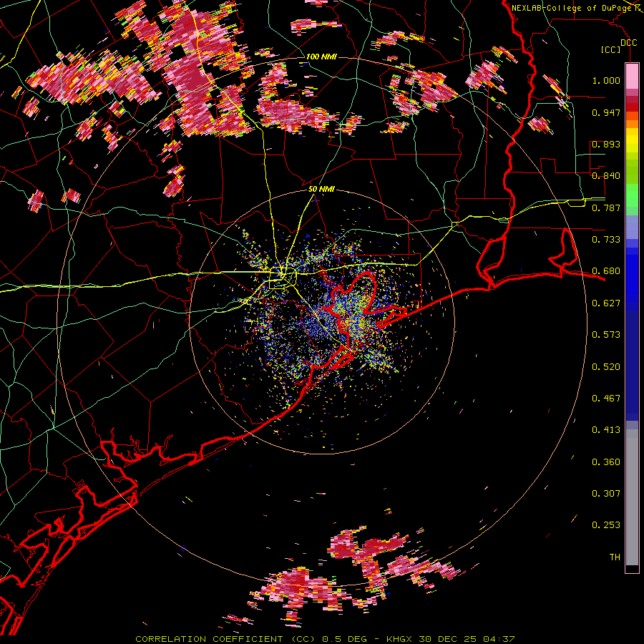Click the 0.840 legend value
This screenshot has width=644, height=644.
point(606,176)
